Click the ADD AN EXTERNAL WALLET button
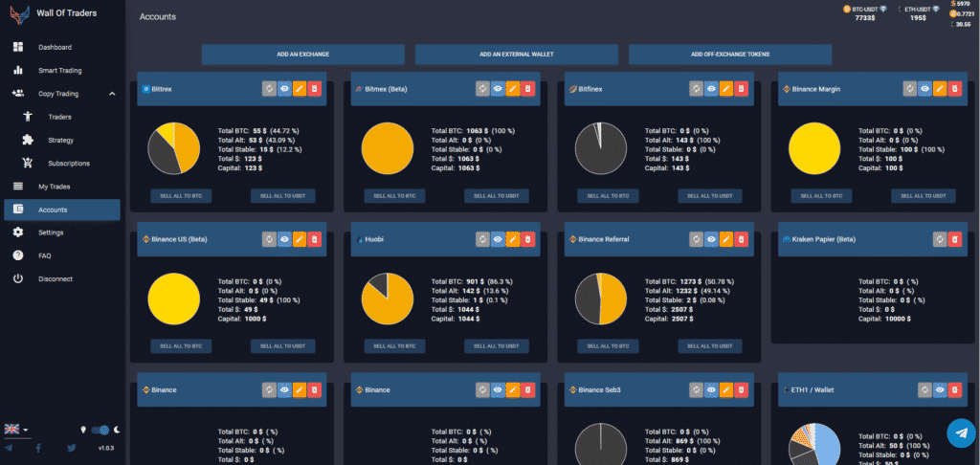The image size is (980, 465). coord(516,55)
